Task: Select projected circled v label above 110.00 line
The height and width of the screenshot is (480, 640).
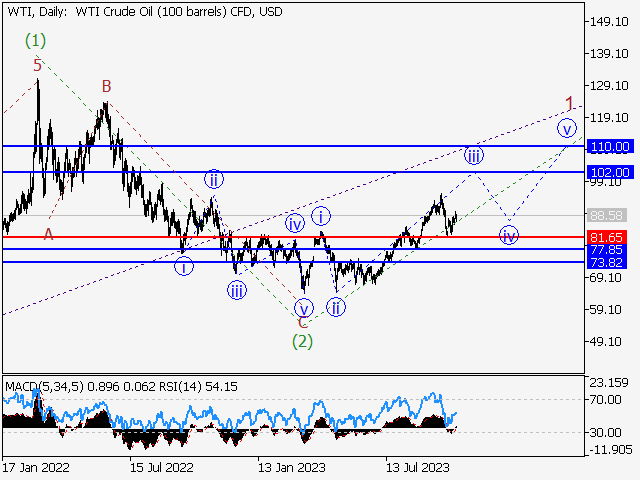Action: click(567, 129)
